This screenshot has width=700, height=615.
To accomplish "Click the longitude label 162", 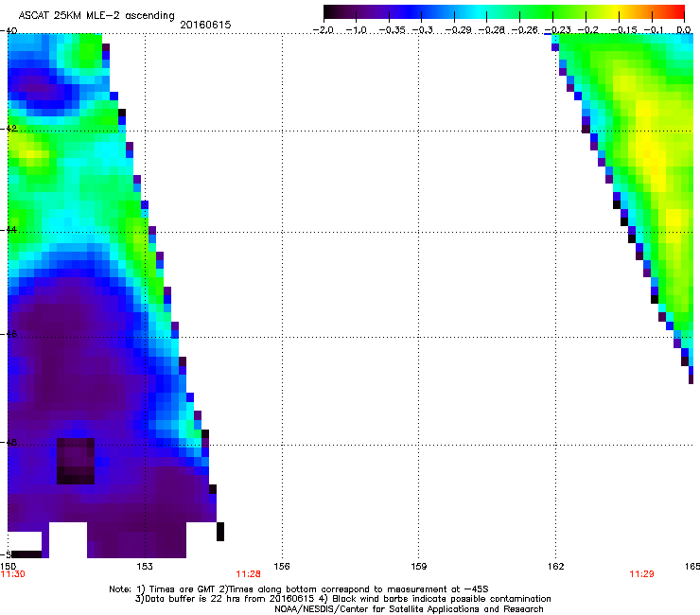I will coord(556,567).
